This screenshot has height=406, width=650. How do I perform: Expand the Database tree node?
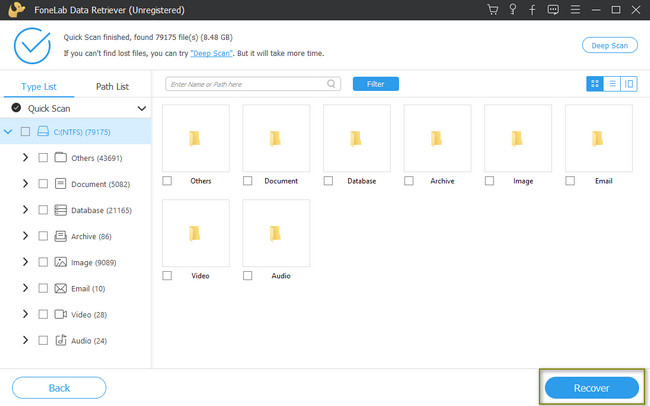pos(25,210)
